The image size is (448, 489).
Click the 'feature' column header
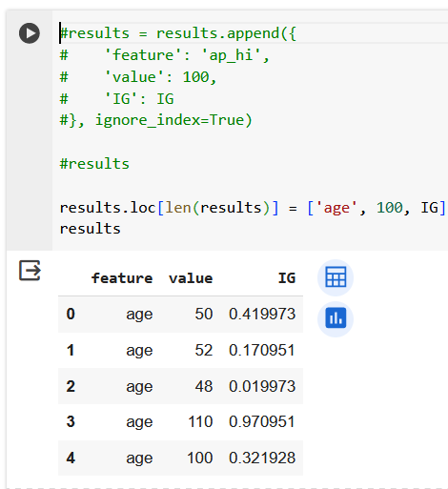(x=122, y=278)
